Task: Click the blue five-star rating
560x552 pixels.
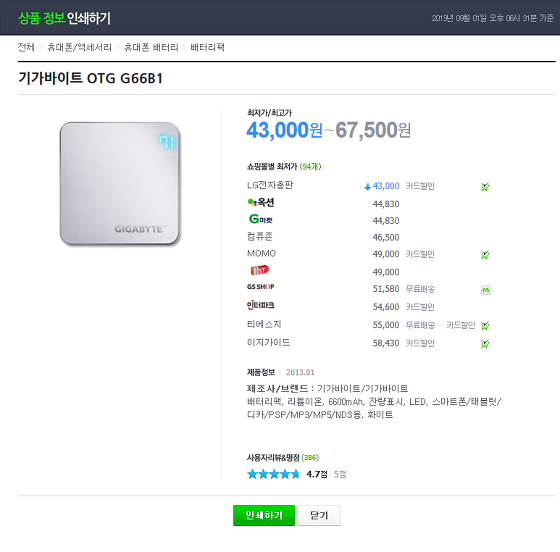Action: click(274, 474)
